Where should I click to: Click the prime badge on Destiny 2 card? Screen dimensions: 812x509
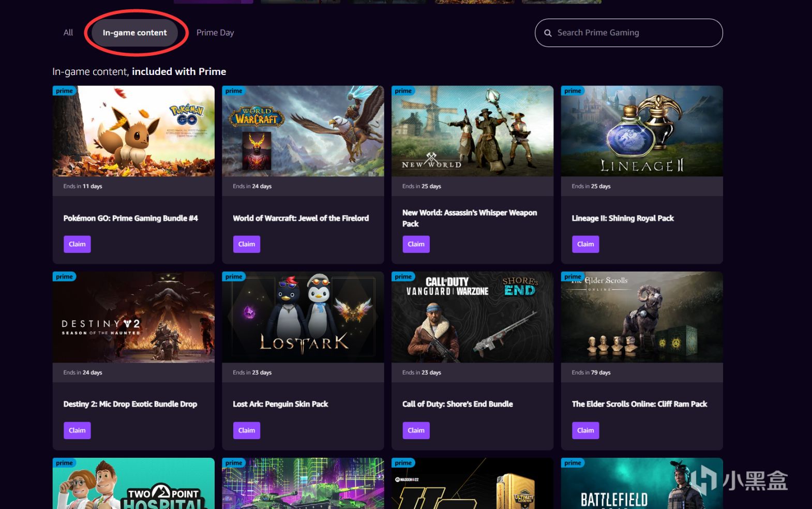point(65,277)
